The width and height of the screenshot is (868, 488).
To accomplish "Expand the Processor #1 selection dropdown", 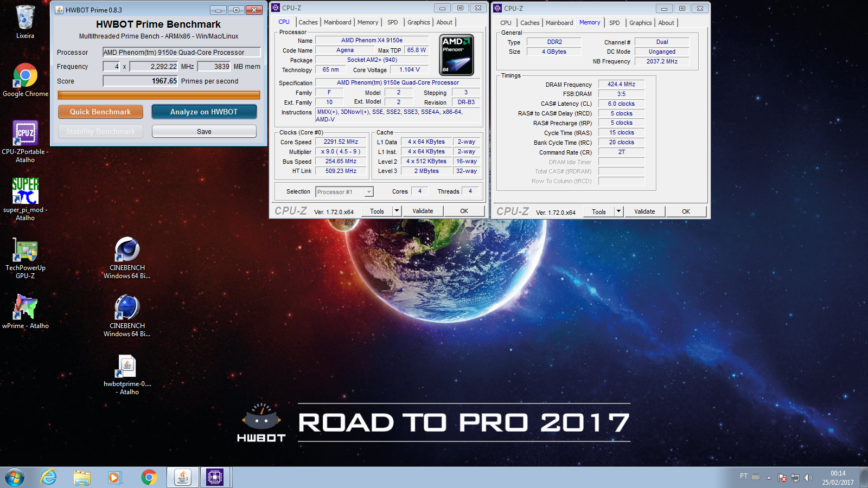I will click(x=369, y=192).
